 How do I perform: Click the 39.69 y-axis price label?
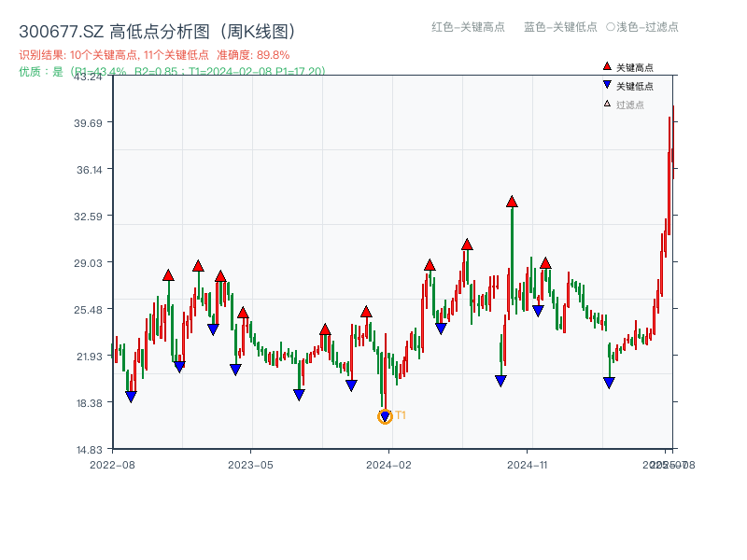88,123
